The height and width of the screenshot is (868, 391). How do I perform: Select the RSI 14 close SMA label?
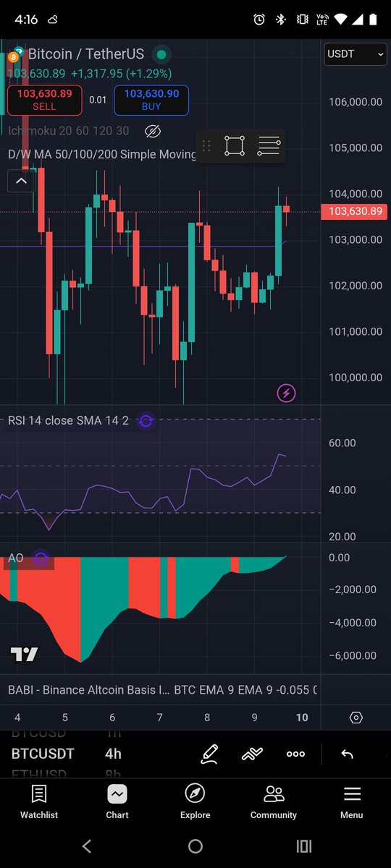pos(68,420)
